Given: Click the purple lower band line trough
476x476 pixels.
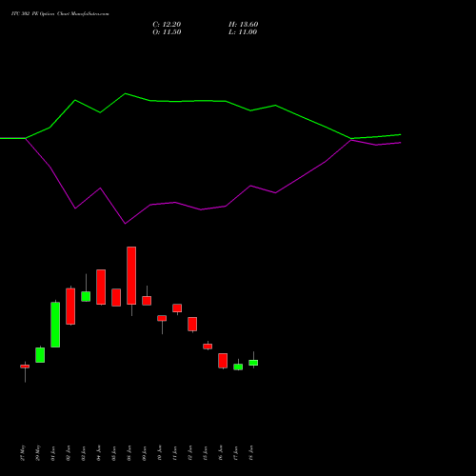Looking at the screenshot, I should coord(125,224).
